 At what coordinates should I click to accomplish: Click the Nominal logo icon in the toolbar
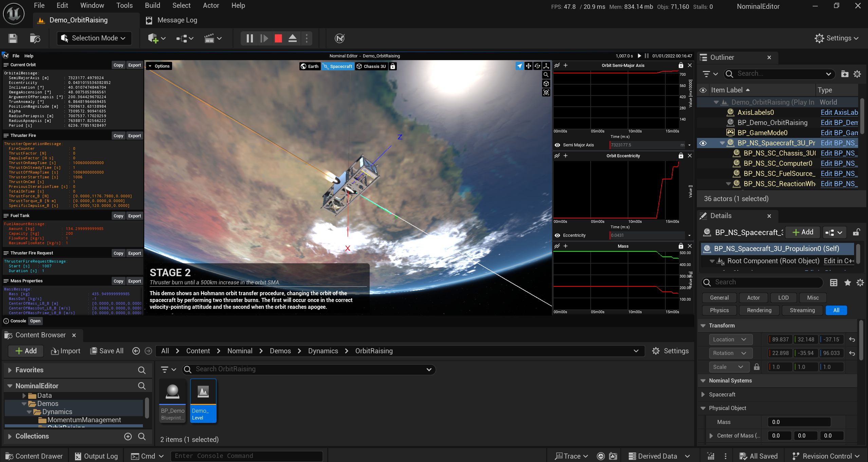339,38
